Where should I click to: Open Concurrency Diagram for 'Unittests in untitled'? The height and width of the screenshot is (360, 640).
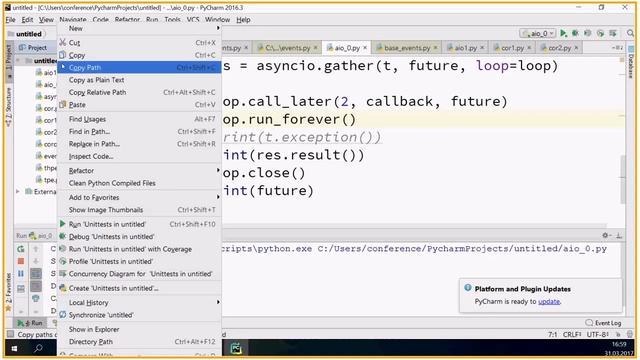[139, 274]
